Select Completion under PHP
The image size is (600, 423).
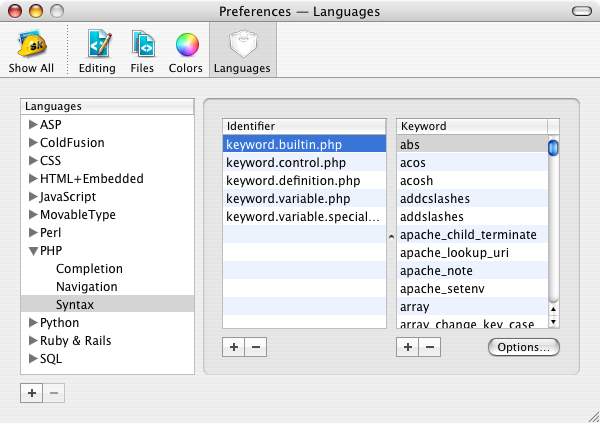tap(89, 269)
